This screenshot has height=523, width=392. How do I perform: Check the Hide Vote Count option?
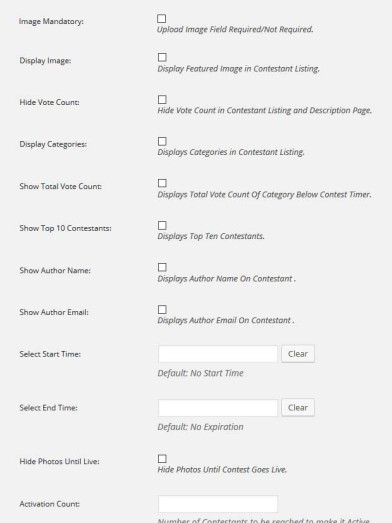click(162, 99)
